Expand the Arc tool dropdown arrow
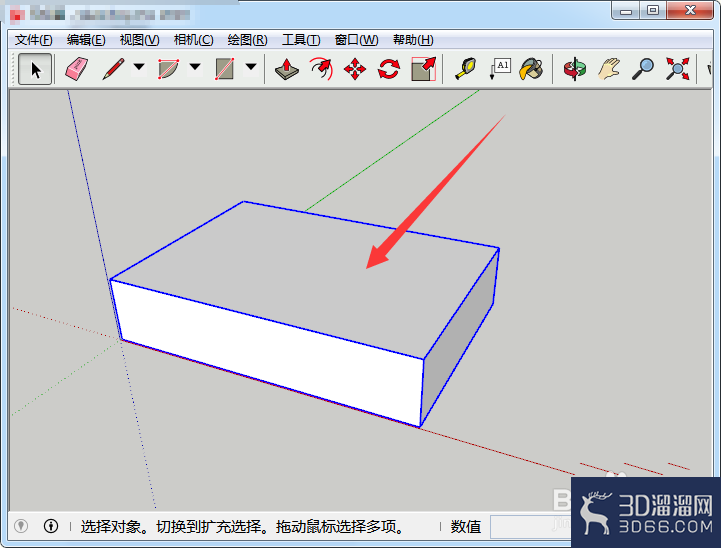721x548 pixels. pyautogui.click(x=195, y=67)
